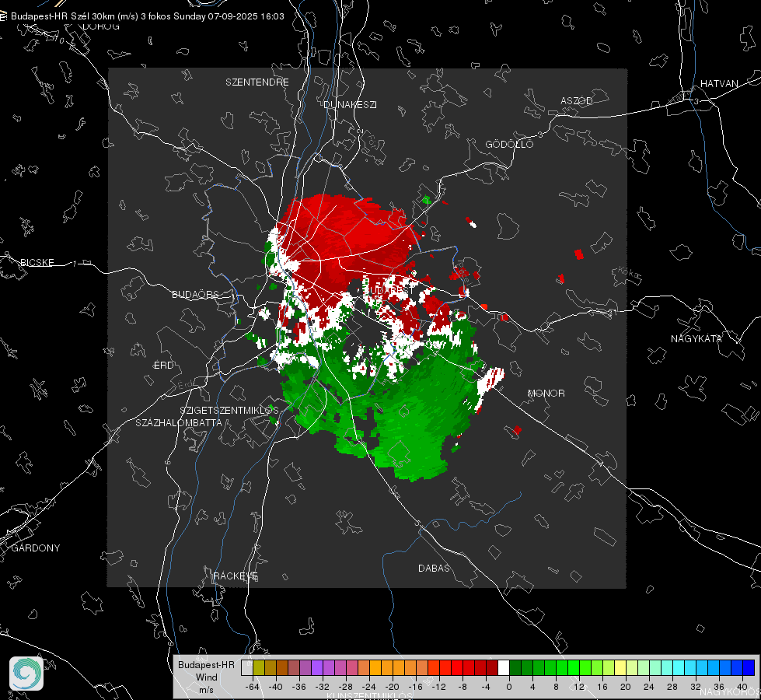Click the GÖDÖLLŐ town label
This screenshot has height=700, width=761.
pyautogui.click(x=509, y=144)
